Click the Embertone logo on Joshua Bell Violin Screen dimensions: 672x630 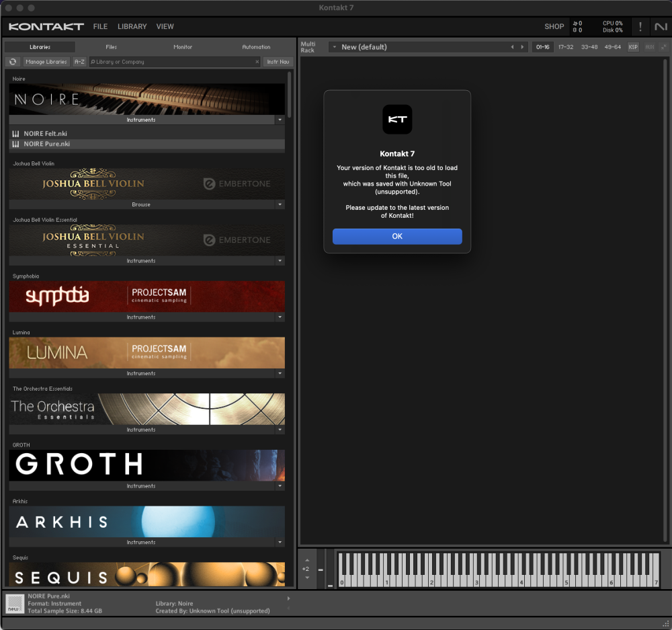click(237, 184)
